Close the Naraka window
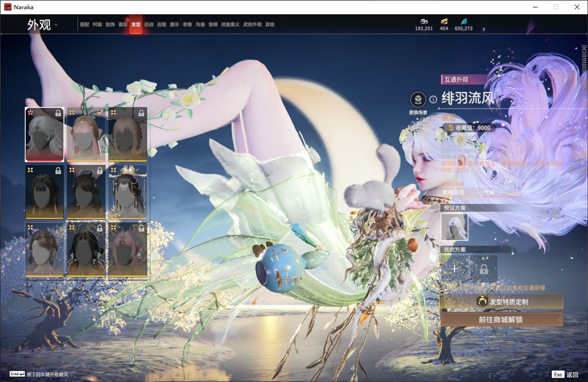Viewport: 588px width, 382px height. pos(577,7)
